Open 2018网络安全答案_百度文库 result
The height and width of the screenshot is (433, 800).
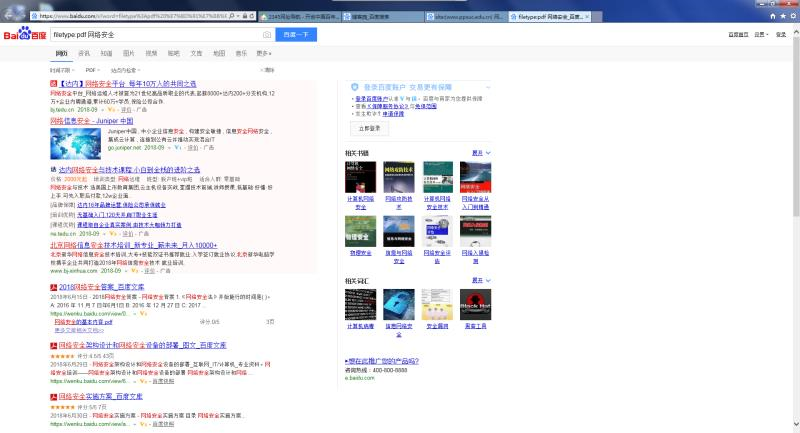click(x=102, y=287)
